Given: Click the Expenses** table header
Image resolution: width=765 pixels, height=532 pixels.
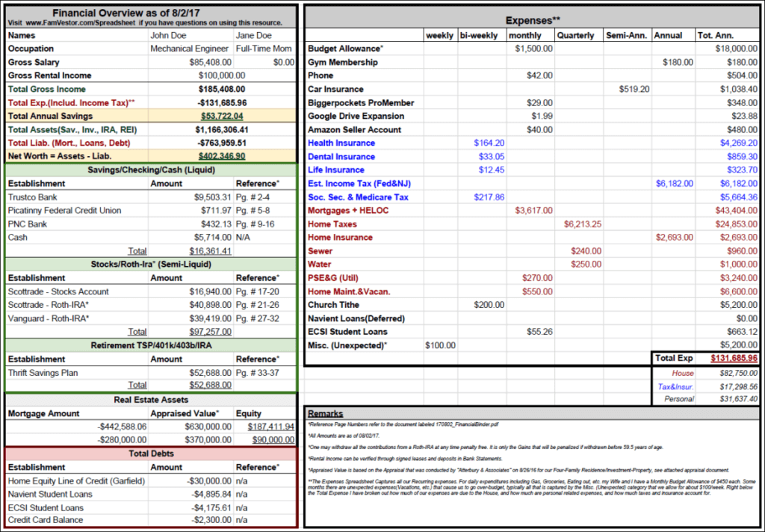Looking at the screenshot, I should [x=533, y=20].
